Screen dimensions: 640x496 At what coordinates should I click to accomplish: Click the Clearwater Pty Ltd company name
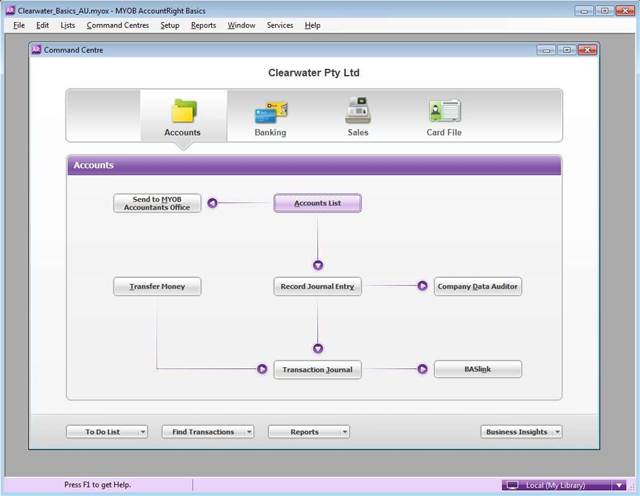tap(314, 73)
